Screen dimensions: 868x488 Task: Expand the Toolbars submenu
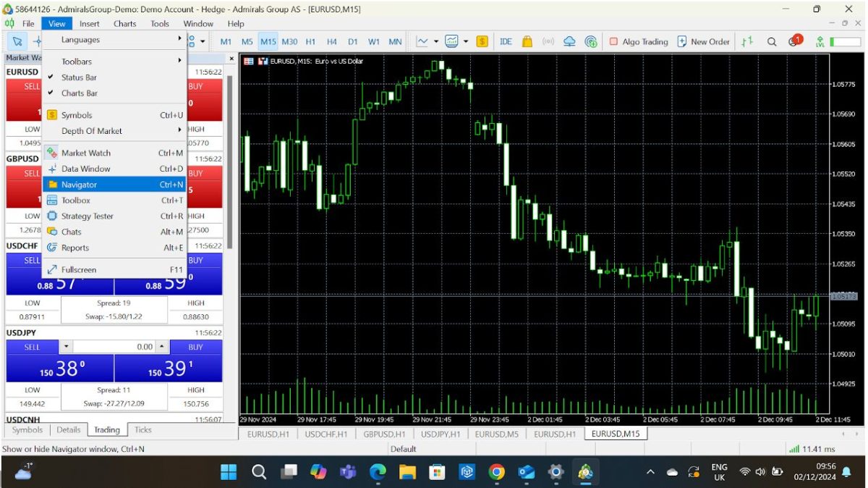pyautogui.click(x=77, y=61)
